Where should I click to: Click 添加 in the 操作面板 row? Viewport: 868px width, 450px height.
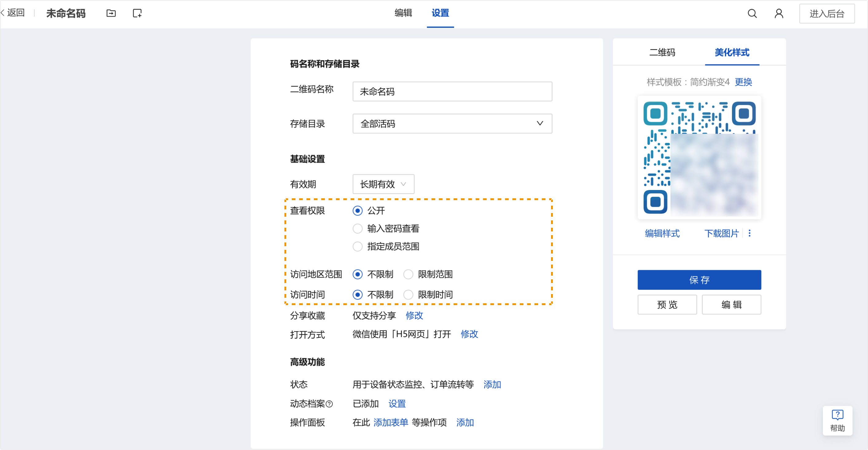(465, 422)
